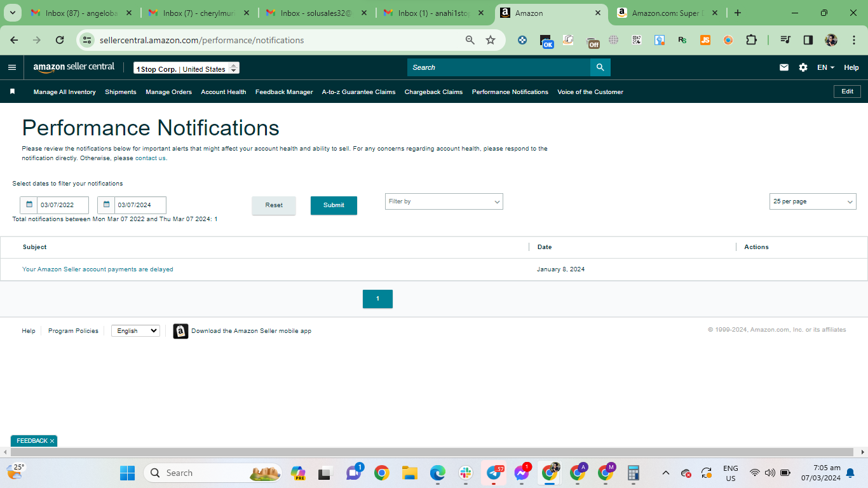Open A-to-z Guarantee Claims
This screenshot has width=868, height=488.
click(358, 92)
